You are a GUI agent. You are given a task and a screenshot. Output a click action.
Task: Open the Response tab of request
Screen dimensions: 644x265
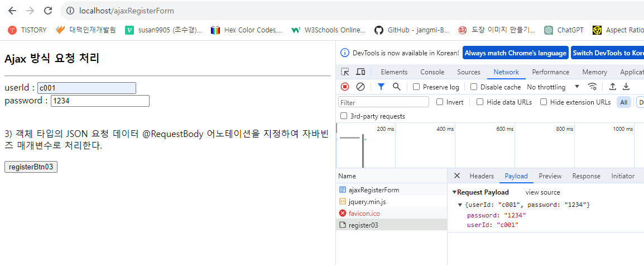pyautogui.click(x=586, y=176)
